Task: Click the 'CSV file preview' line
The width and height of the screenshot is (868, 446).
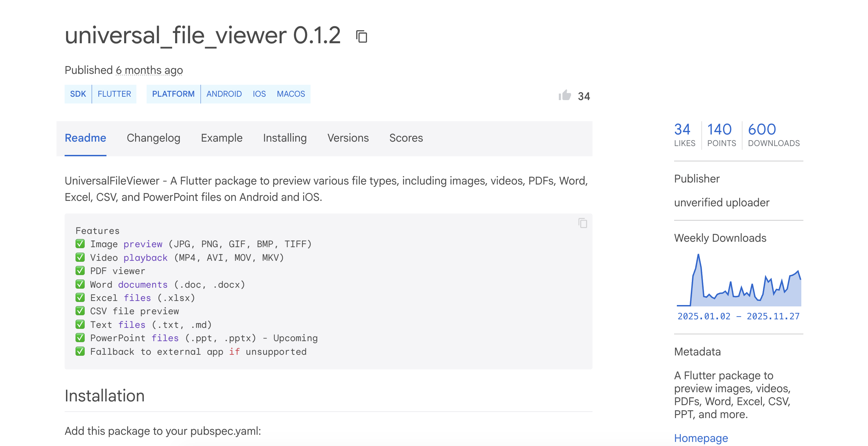Action: pos(127,311)
